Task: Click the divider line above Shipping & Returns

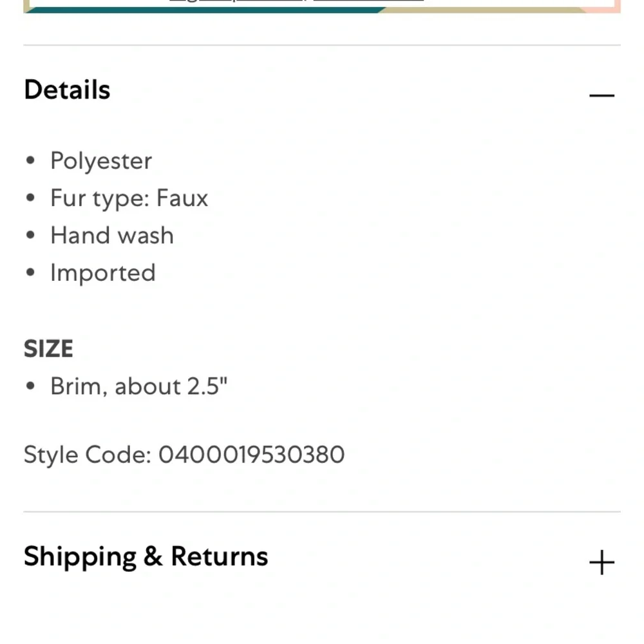Action: click(322, 512)
